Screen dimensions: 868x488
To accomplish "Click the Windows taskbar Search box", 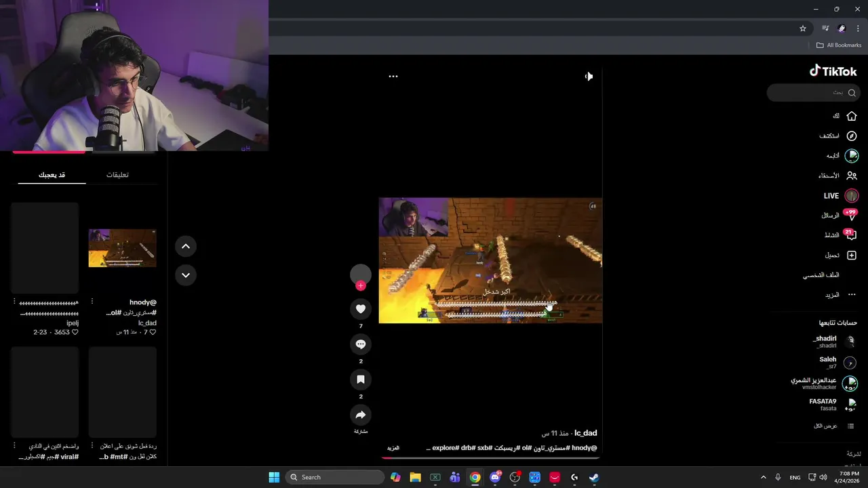I will coord(335,477).
